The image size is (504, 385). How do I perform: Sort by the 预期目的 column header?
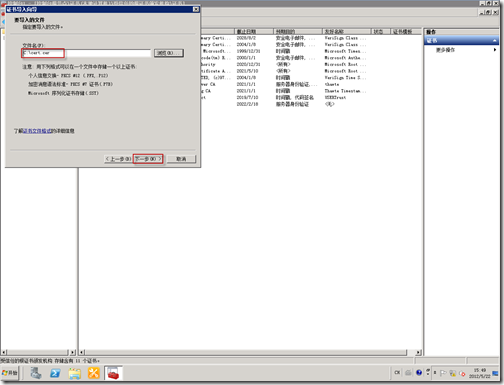click(x=298, y=31)
